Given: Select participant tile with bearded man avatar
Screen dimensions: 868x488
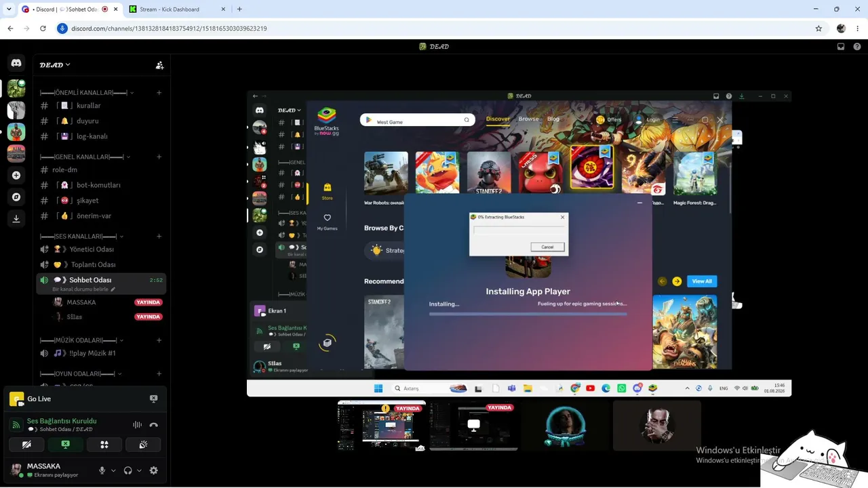Looking at the screenshot, I should [x=657, y=425].
